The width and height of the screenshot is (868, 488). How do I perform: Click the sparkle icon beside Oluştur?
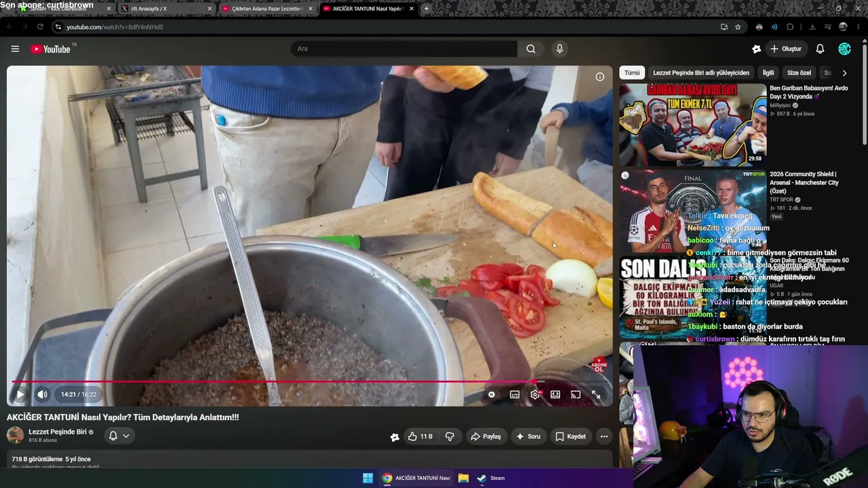[757, 49]
